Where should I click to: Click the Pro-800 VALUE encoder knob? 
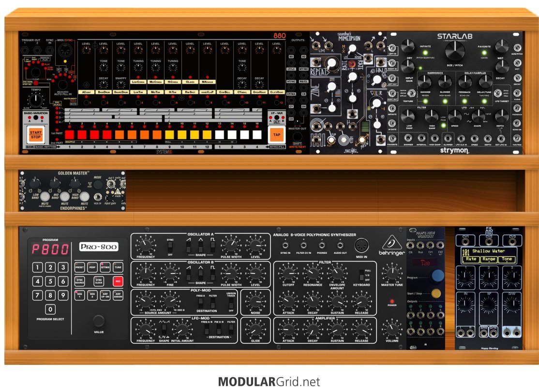coord(99,320)
